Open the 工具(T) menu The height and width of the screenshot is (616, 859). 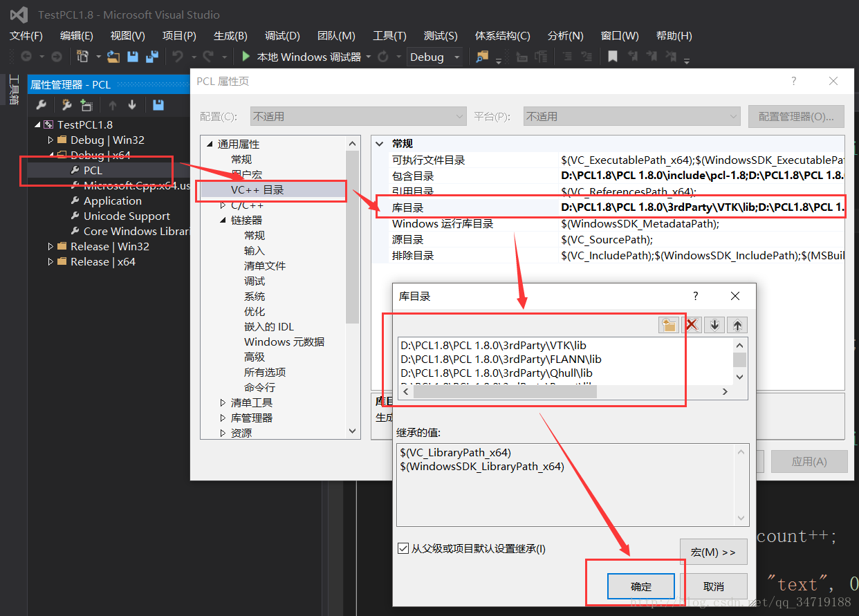pyautogui.click(x=389, y=36)
